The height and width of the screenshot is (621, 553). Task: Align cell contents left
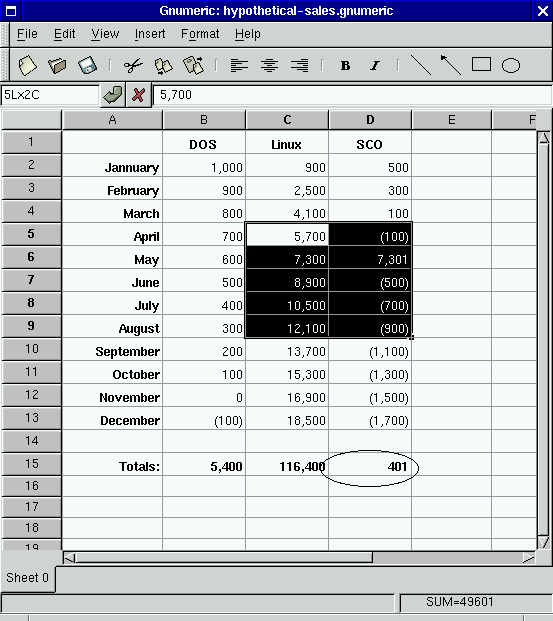pos(239,65)
